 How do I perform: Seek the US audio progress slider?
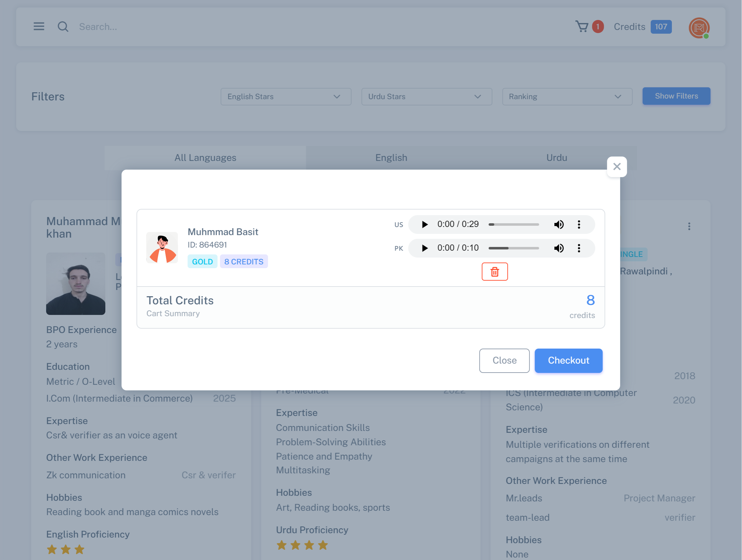tap(513, 224)
